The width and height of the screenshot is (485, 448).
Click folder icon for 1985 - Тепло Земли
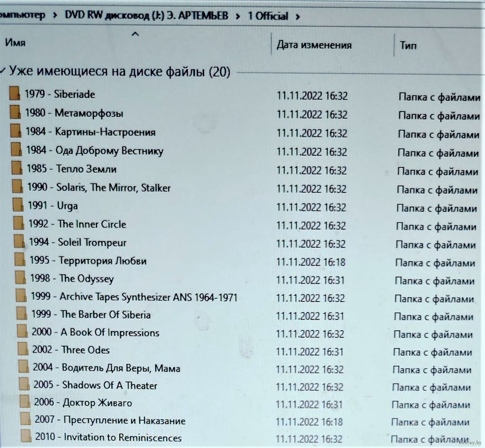[17, 168]
